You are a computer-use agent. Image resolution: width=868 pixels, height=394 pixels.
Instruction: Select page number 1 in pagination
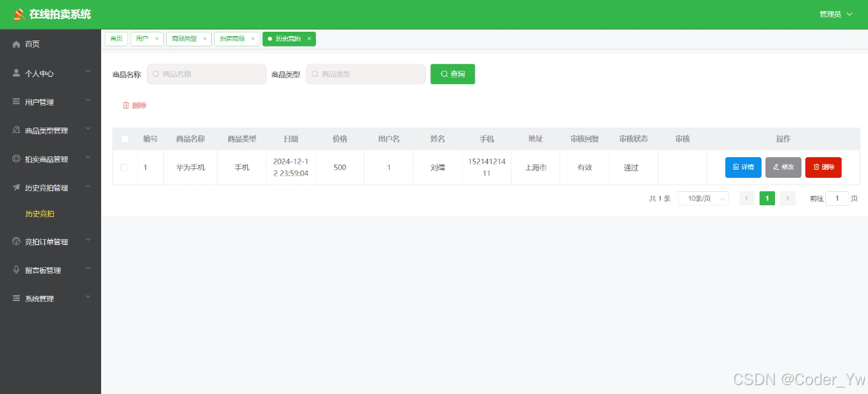[768, 198]
